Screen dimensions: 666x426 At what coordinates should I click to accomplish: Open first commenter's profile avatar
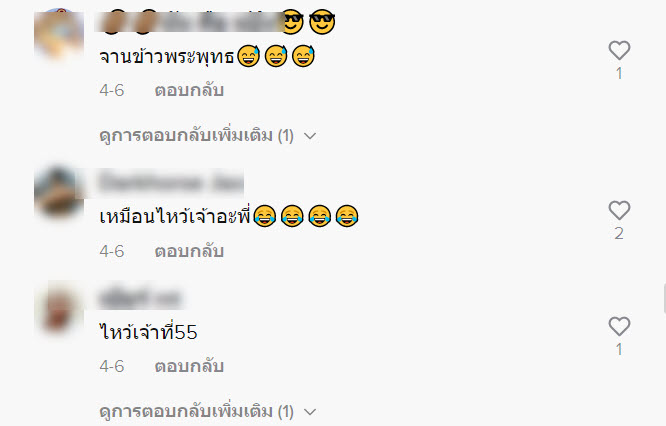(59, 33)
